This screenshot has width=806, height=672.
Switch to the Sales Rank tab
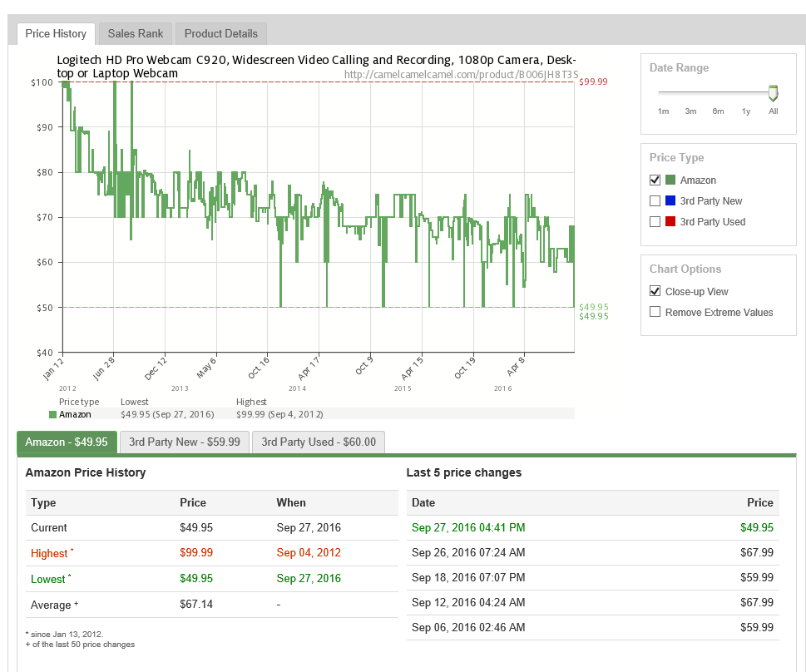click(x=136, y=34)
